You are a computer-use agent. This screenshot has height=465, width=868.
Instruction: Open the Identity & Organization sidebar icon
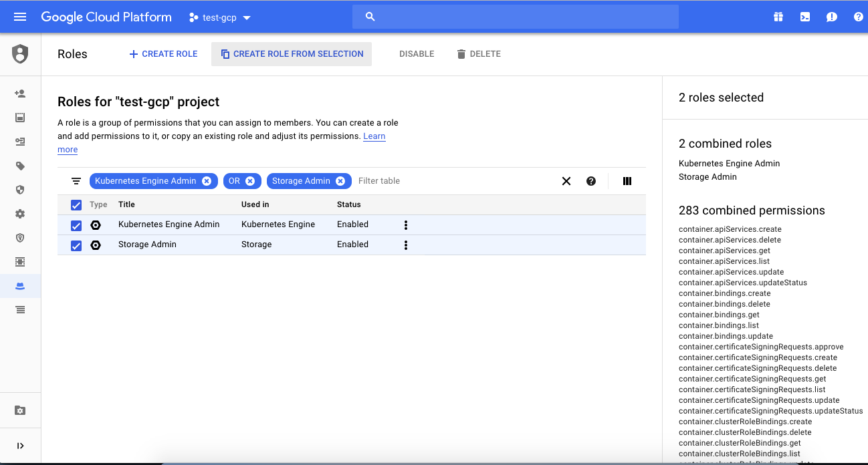[20, 118]
